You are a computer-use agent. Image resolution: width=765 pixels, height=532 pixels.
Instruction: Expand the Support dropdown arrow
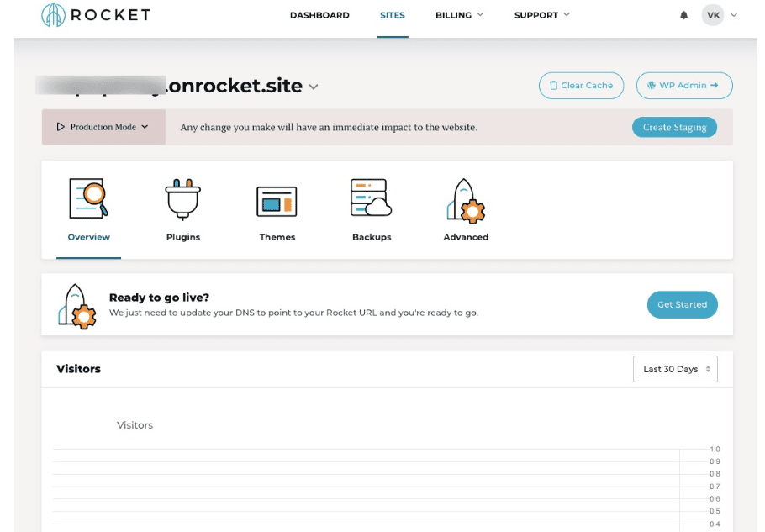567,14
